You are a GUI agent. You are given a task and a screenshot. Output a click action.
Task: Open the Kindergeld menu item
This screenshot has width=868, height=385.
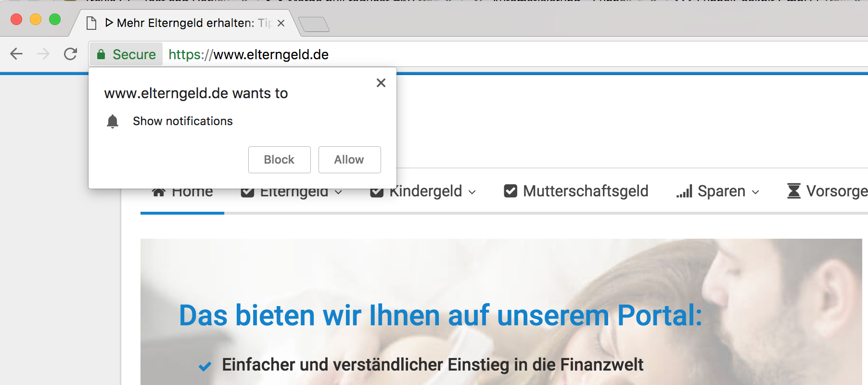[x=423, y=191]
